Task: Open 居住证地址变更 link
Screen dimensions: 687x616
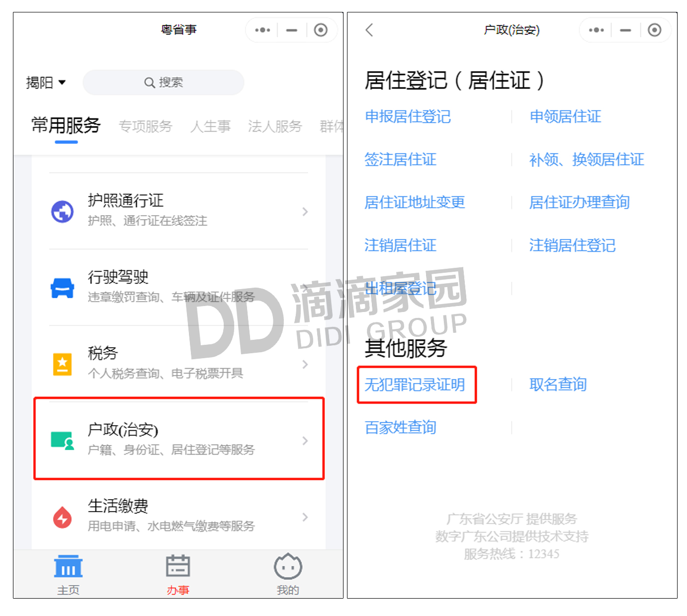Action: (x=415, y=202)
